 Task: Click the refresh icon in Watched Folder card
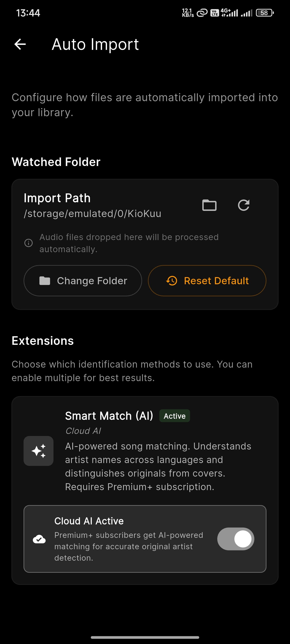click(x=244, y=205)
